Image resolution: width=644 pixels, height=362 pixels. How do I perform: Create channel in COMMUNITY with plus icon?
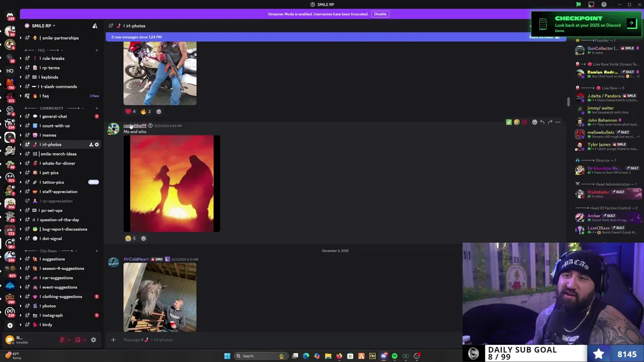[97, 108]
